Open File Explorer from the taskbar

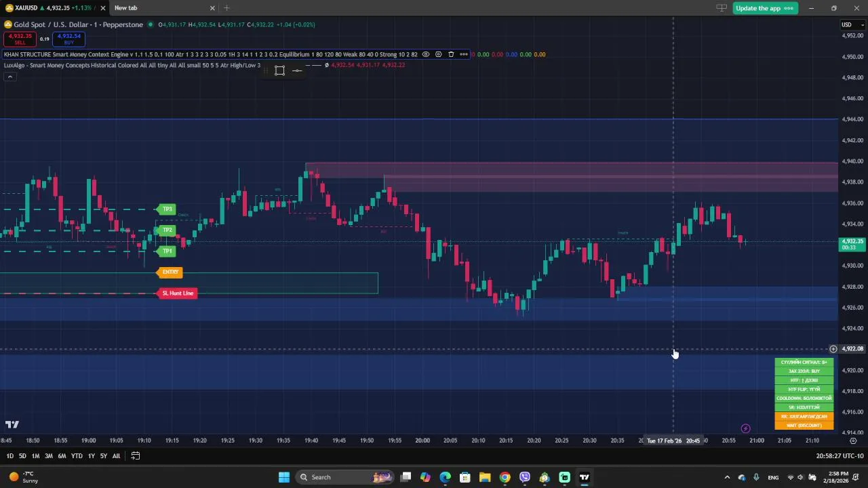(x=485, y=477)
